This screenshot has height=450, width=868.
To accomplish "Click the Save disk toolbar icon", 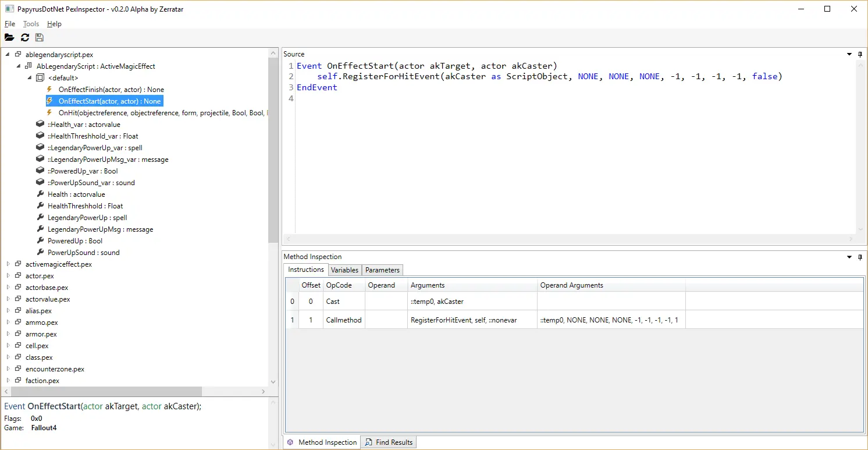I will tap(40, 38).
